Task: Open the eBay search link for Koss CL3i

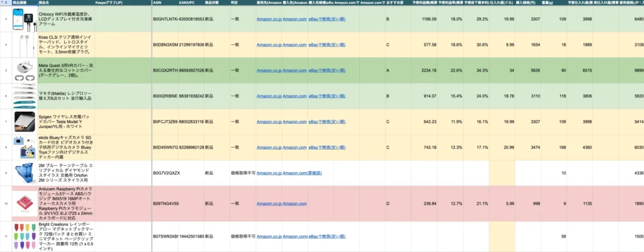Action: pyautogui.click(x=327, y=45)
